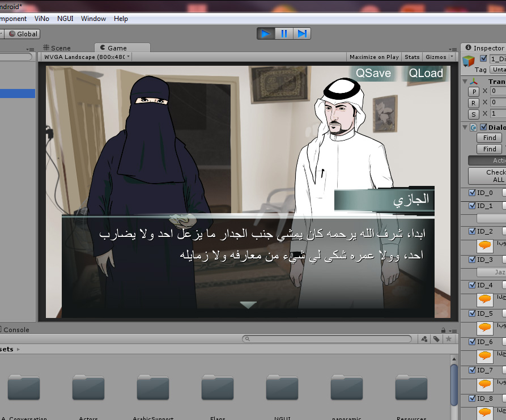The image size is (506, 420).
Task: Advance one frame with the Step button
Action: (302, 33)
